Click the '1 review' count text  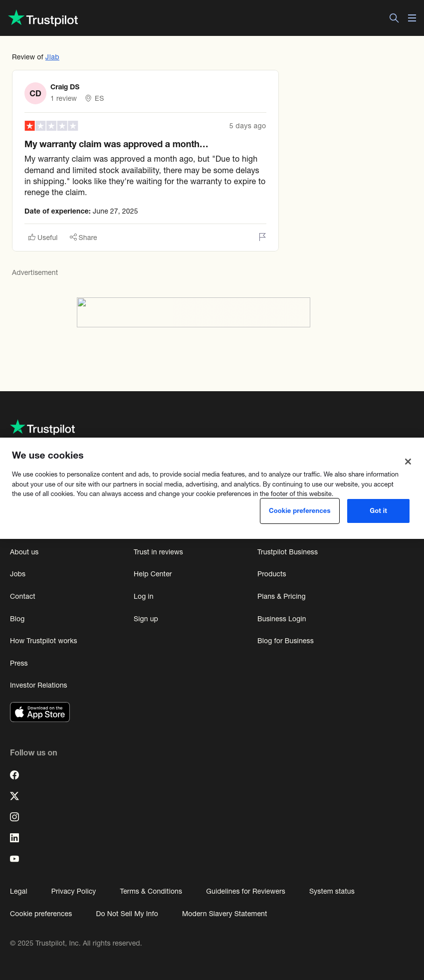[x=63, y=98]
